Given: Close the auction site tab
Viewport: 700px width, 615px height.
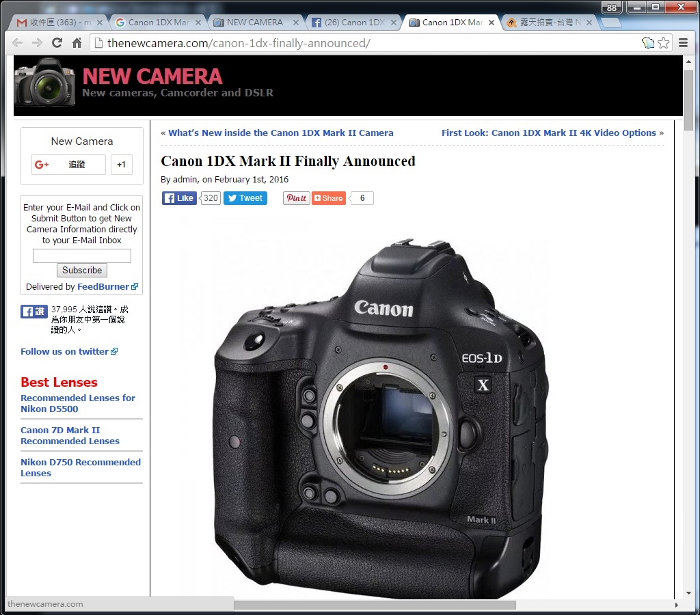Looking at the screenshot, I should [589, 23].
